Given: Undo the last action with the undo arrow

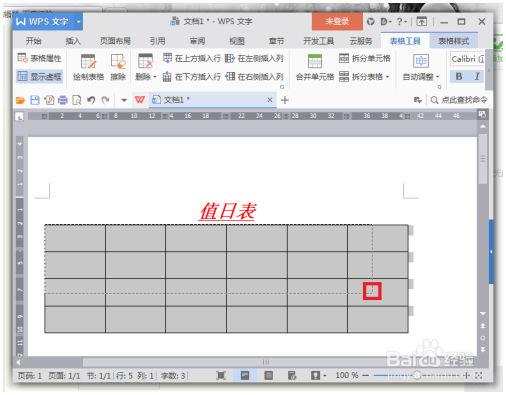Looking at the screenshot, I should 91,100.
